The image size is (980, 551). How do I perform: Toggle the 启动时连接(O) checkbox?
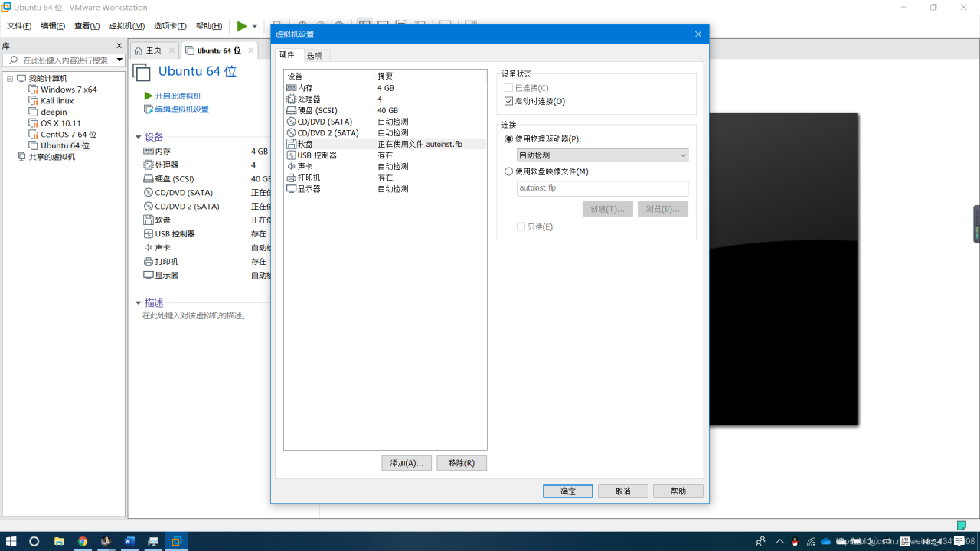(509, 101)
